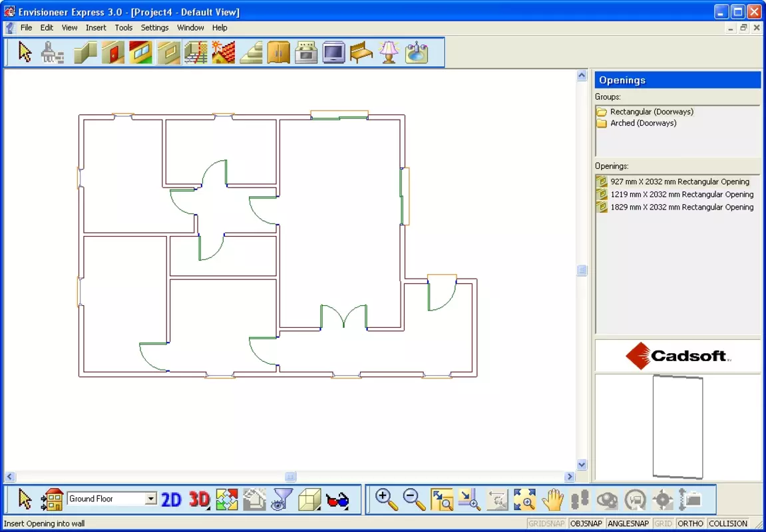Select the Floors tool icon
Image resolution: width=766 pixels, height=532 pixels.
coord(196,53)
